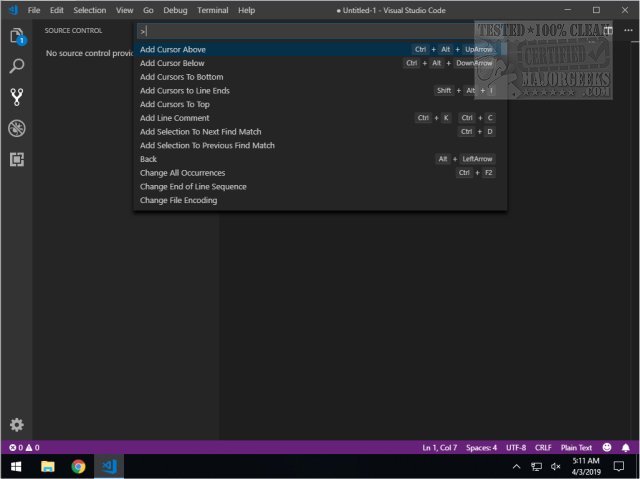Open the More Actions ellipsis menu
Viewport: 640px width, 479px height.
628,30
